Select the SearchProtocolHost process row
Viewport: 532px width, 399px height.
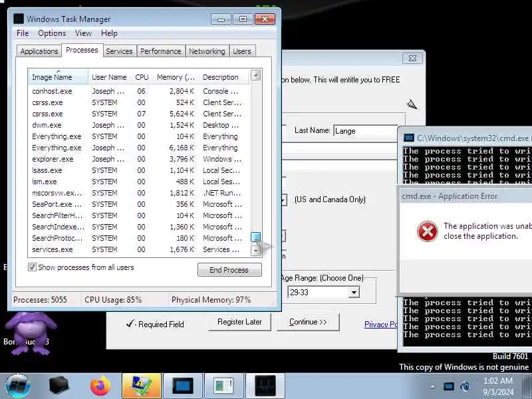(139, 238)
